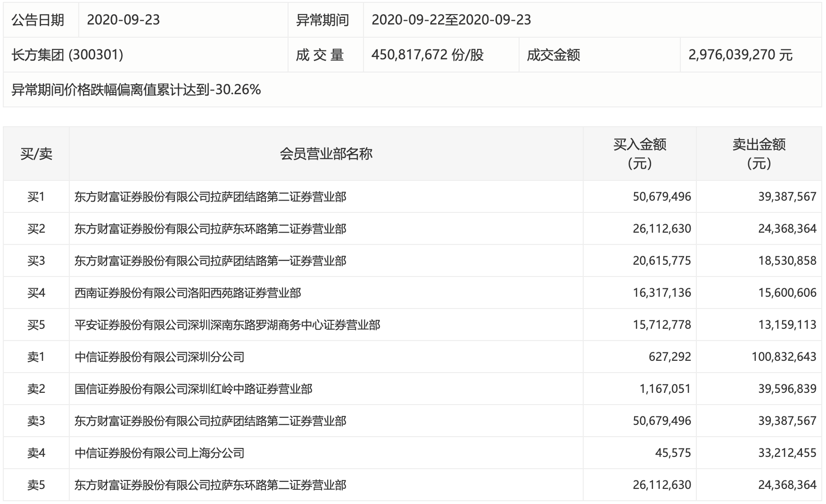Select the 成交金额 value 2,976,039,270 元

(x=740, y=55)
